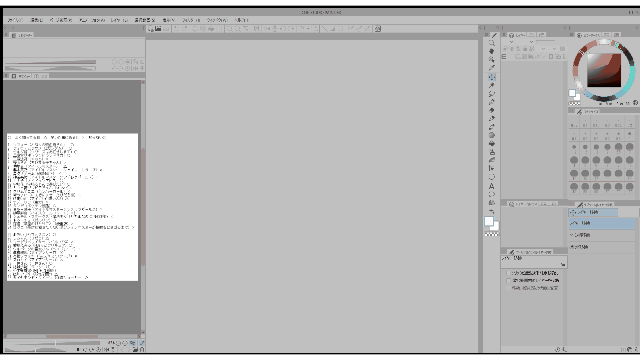Open the Window menu
This screenshot has width=640, height=360.
tap(217, 20)
